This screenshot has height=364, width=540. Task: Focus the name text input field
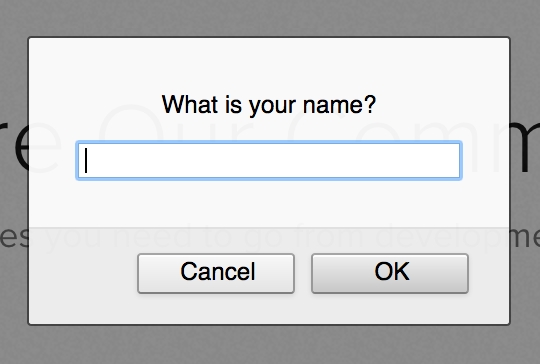tap(269, 160)
